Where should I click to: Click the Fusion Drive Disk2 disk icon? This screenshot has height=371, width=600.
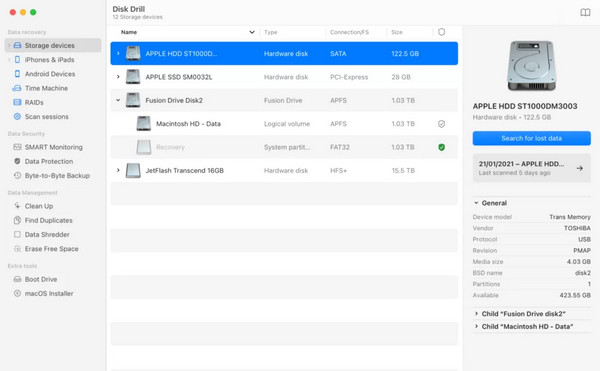coord(133,100)
